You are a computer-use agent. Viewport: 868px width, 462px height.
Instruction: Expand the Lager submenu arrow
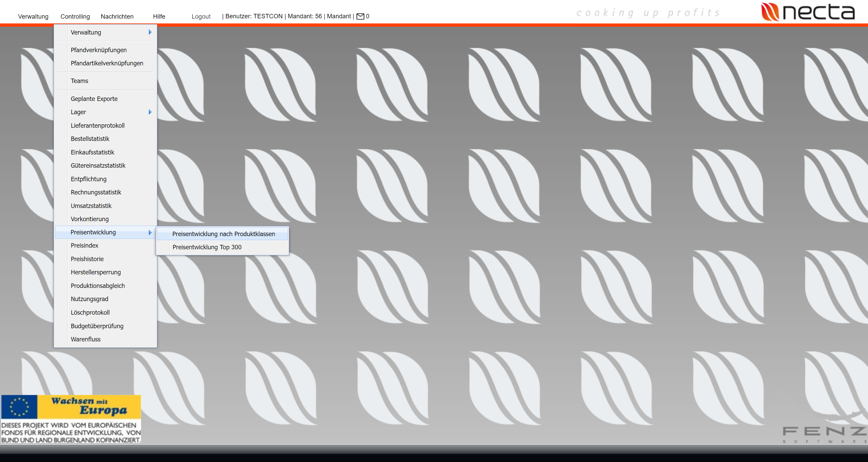[150, 112]
